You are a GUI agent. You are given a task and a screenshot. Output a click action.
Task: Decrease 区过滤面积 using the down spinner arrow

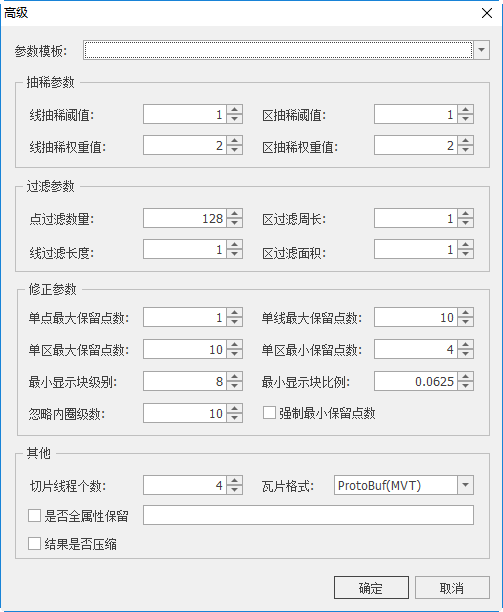466,254
